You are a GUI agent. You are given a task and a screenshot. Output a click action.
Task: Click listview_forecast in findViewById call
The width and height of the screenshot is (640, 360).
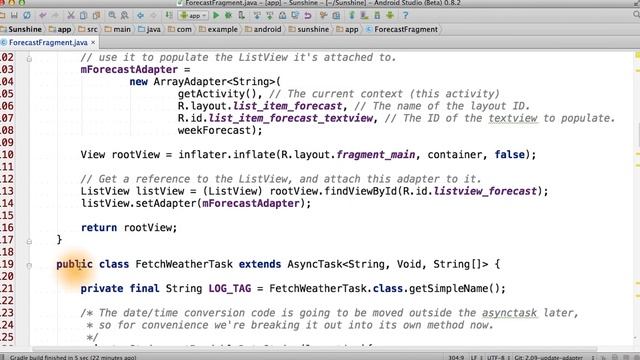(x=485, y=191)
